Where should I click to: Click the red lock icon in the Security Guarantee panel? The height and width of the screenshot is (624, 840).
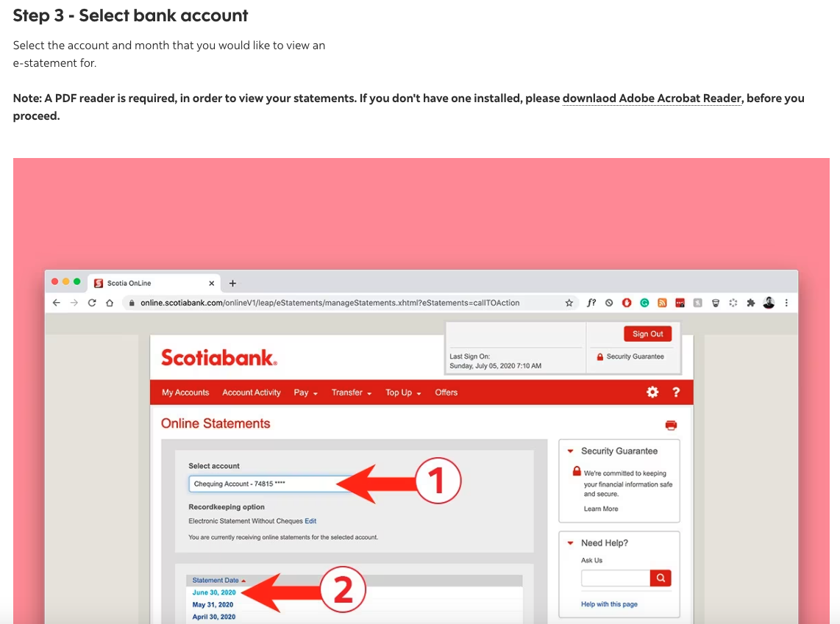[577, 471]
